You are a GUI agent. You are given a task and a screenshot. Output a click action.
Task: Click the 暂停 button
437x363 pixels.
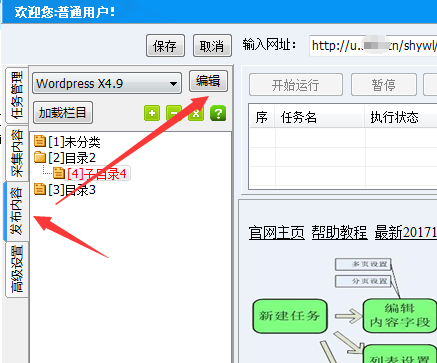[384, 85]
